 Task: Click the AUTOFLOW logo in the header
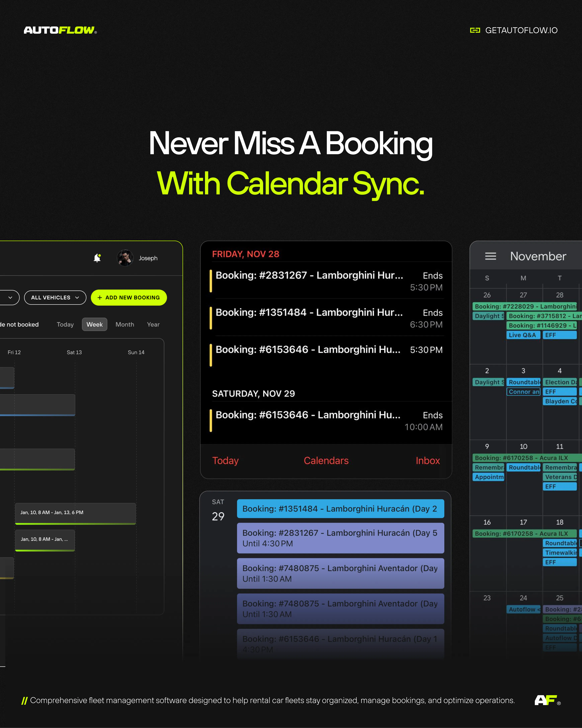(x=60, y=30)
